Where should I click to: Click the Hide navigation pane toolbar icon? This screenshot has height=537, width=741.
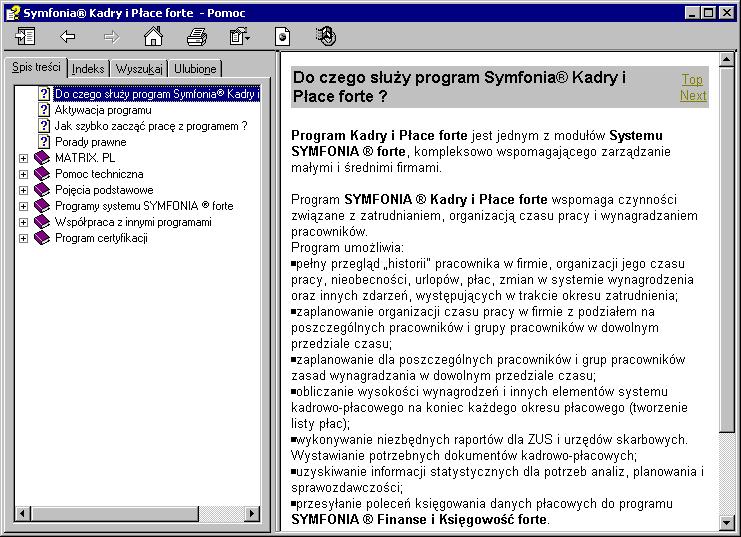tap(25, 36)
